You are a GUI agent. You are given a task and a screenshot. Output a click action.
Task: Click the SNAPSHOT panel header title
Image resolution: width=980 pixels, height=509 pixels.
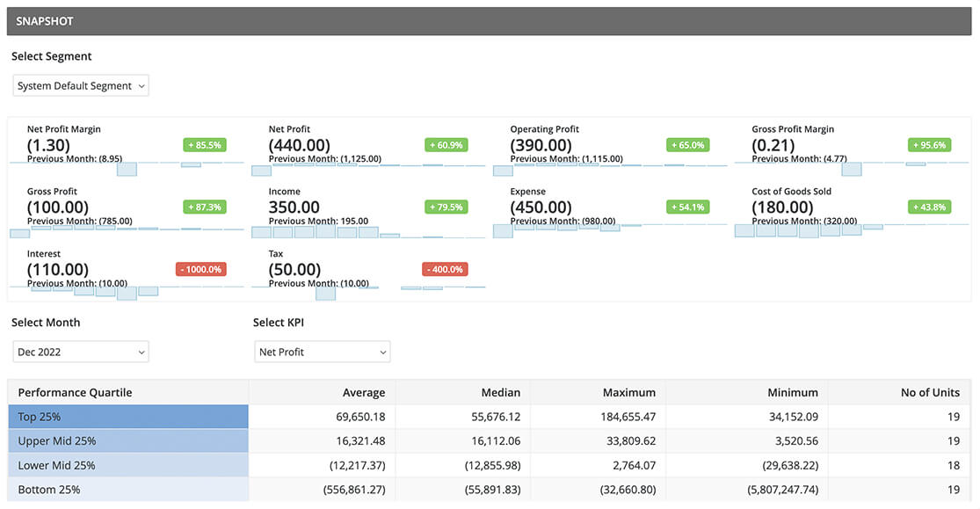pyautogui.click(x=45, y=21)
